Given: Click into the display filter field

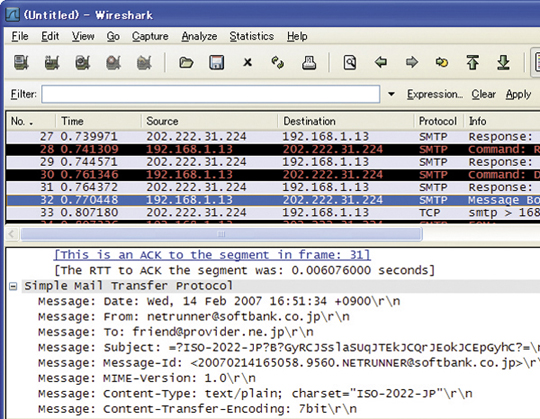Looking at the screenshot, I should pos(210,94).
